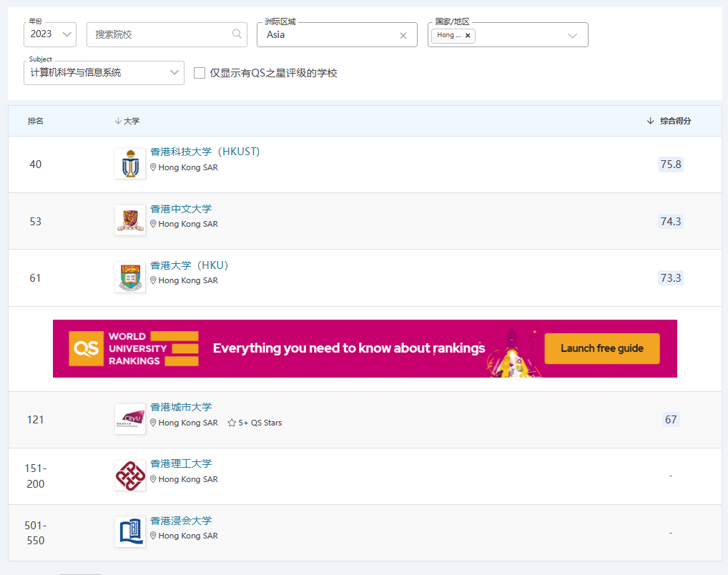This screenshot has width=728, height=575.
Task: Open 香港浸会大学 link
Action: (x=181, y=521)
